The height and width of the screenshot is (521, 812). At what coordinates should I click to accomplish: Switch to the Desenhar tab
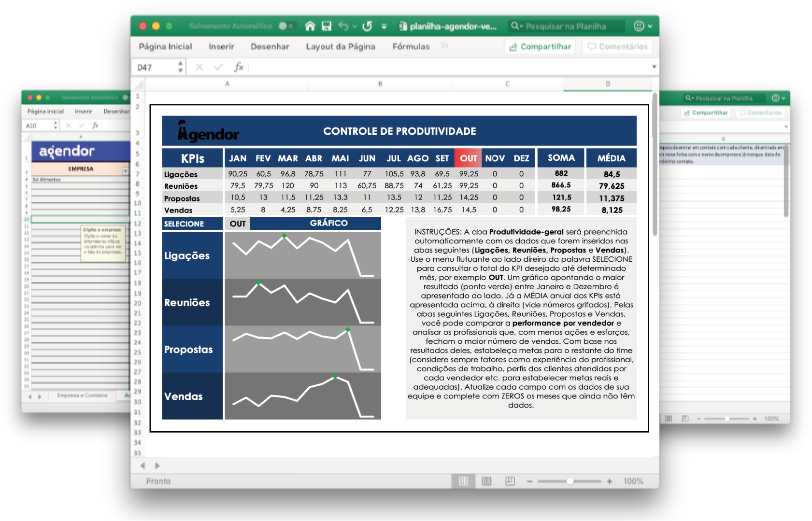270,46
